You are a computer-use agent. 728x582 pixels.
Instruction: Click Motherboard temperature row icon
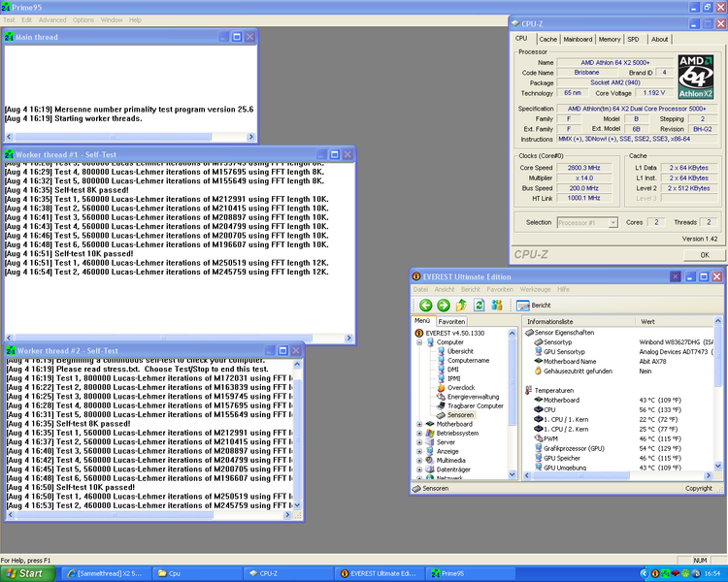[538, 400]
